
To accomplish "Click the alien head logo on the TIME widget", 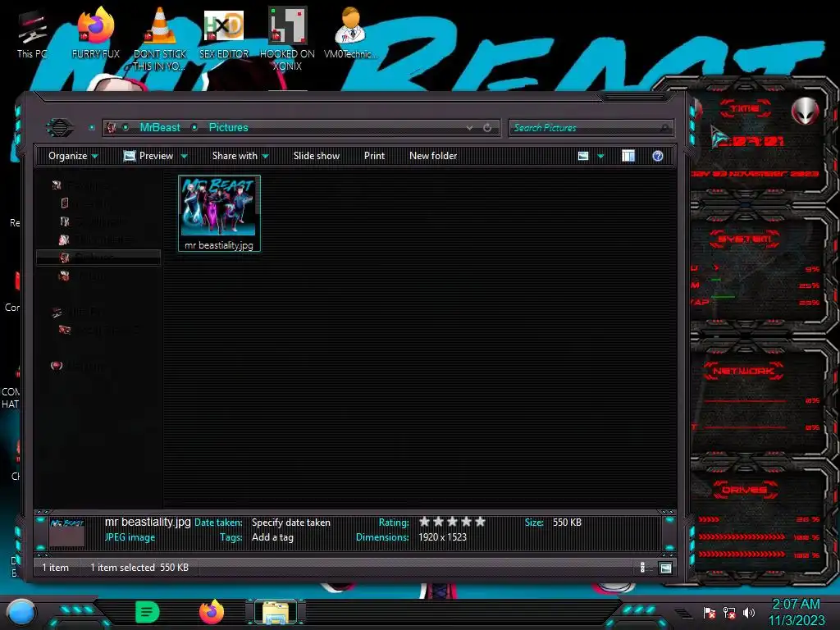I will pyautogui.click(x=805, y=111).
